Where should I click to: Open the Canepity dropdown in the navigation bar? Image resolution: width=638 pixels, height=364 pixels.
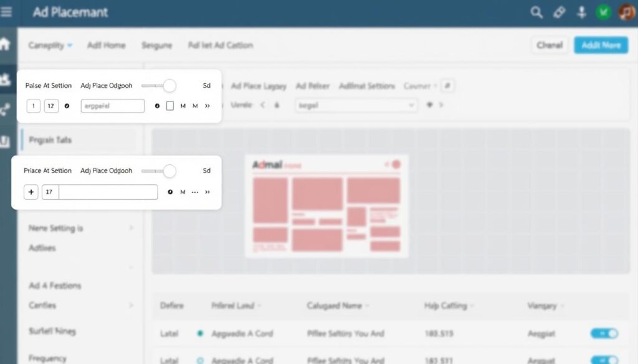pyautogui.click(x=49, y=45)
